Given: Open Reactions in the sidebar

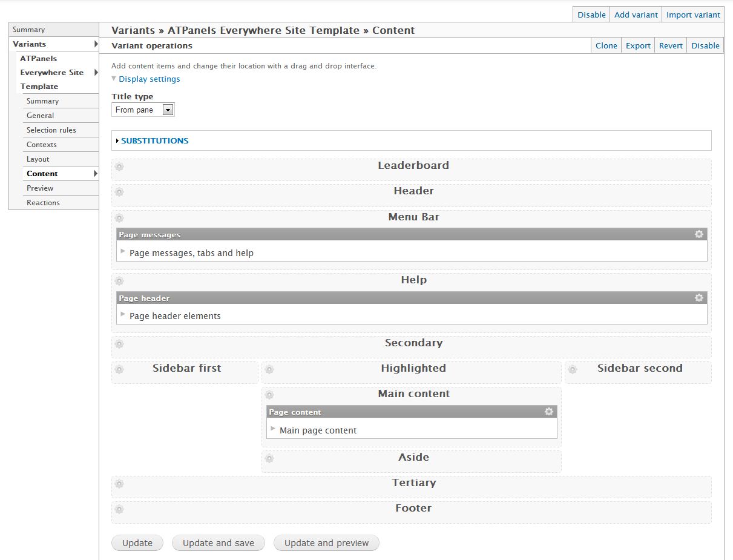Looking at the screenshot, I should click(x=61, y=203).
